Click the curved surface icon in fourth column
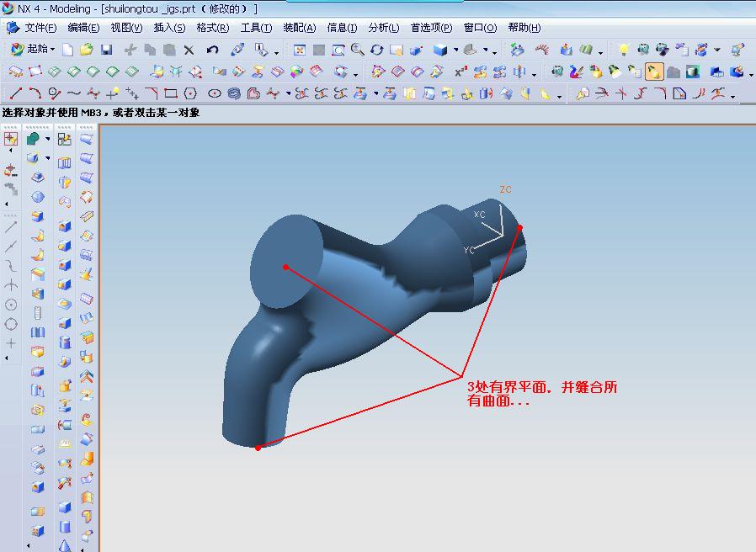The height and width of the screenshot is (552, 756). 87,139
